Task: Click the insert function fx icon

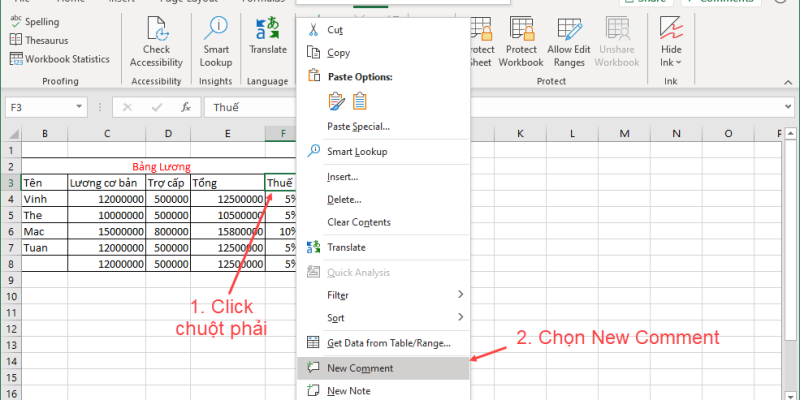Action: point(186,107)
